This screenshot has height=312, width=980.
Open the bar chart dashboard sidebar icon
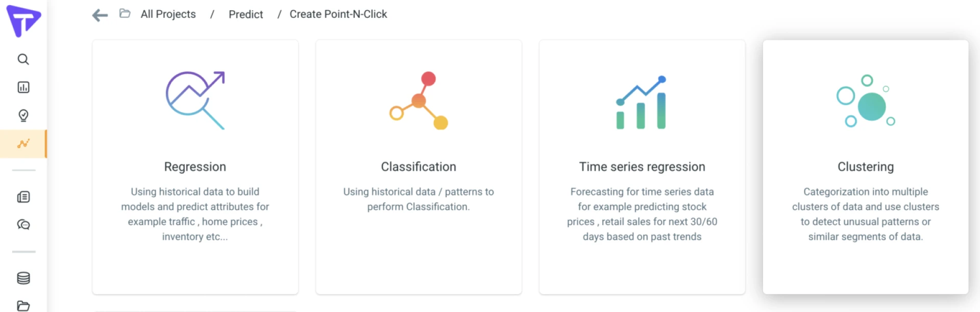(x=23, y=87)
